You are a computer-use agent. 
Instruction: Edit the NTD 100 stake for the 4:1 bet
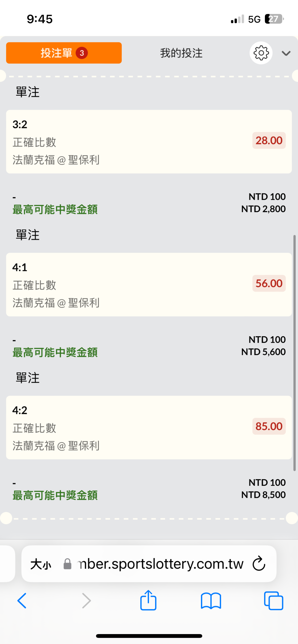point(267,339)
